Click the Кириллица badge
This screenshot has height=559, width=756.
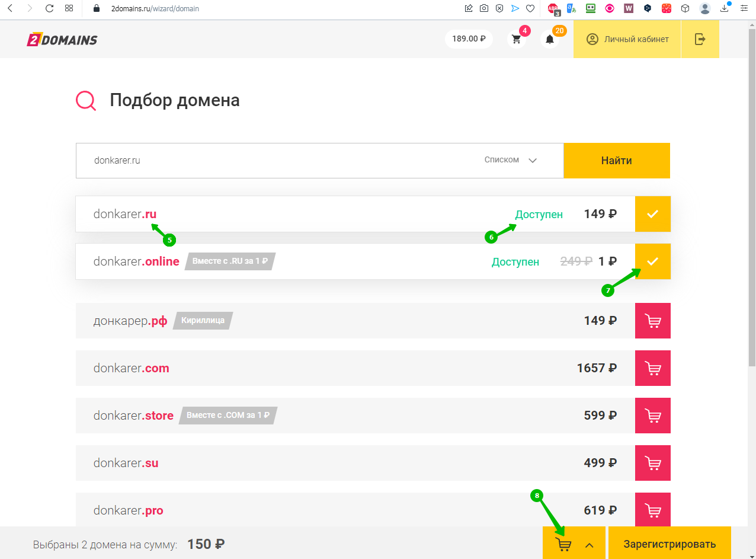click(x=203, y=321)
